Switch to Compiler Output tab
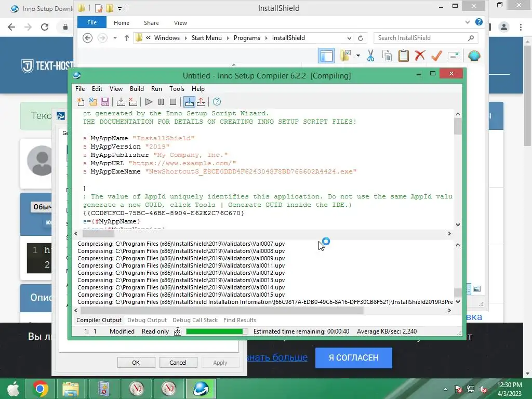Image resolution: width=532 pixels, height=399 pixels. click(99, 320)
